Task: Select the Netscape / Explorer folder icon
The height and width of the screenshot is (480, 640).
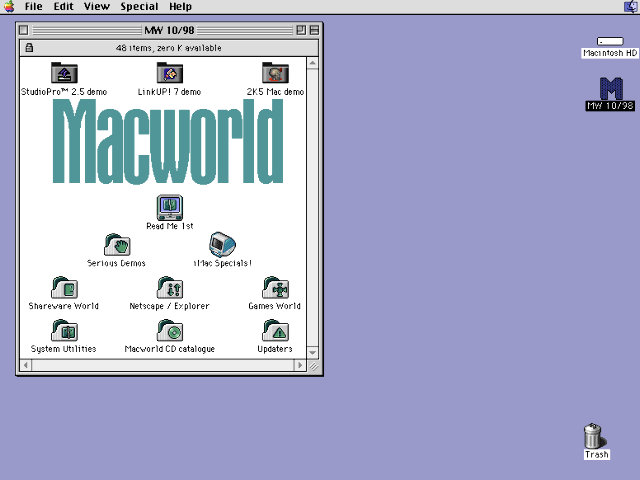Action: pos(170,288)
